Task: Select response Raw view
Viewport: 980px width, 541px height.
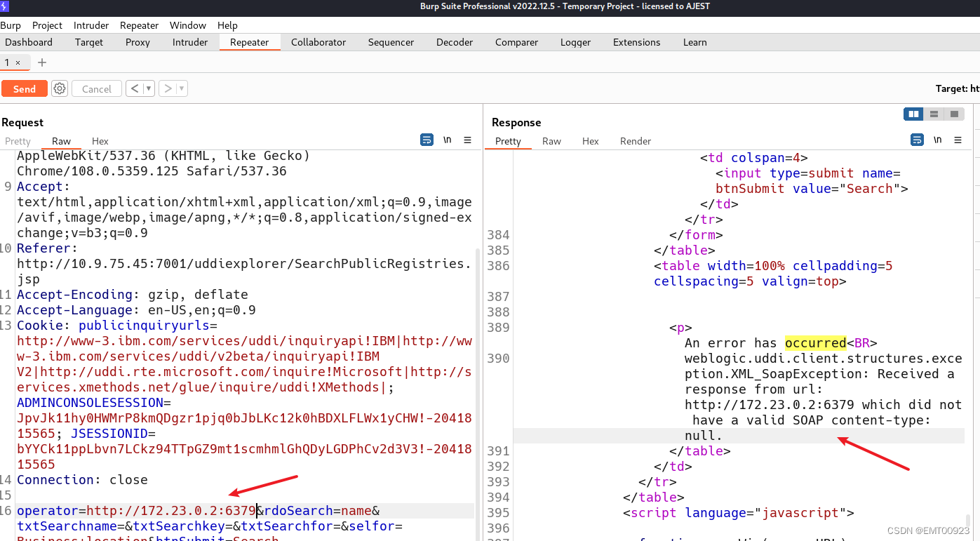Action: (551, 141)
